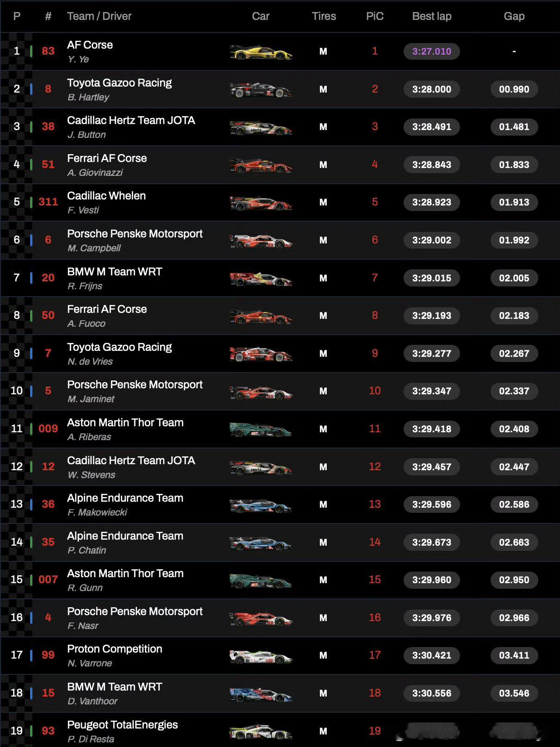
Task: Click the Cadillac Whelen #311 car icon
Action: coord(261,203)
